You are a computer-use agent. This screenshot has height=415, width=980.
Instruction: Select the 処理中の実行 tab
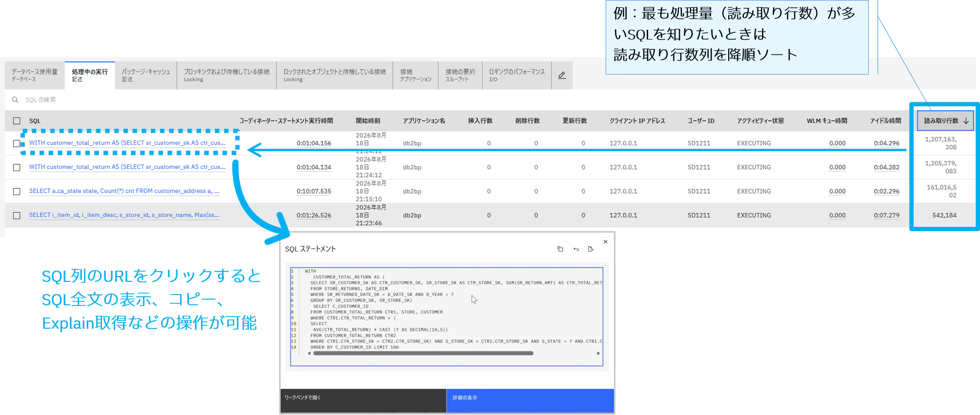pyautogui.click(x=90, y=75)
